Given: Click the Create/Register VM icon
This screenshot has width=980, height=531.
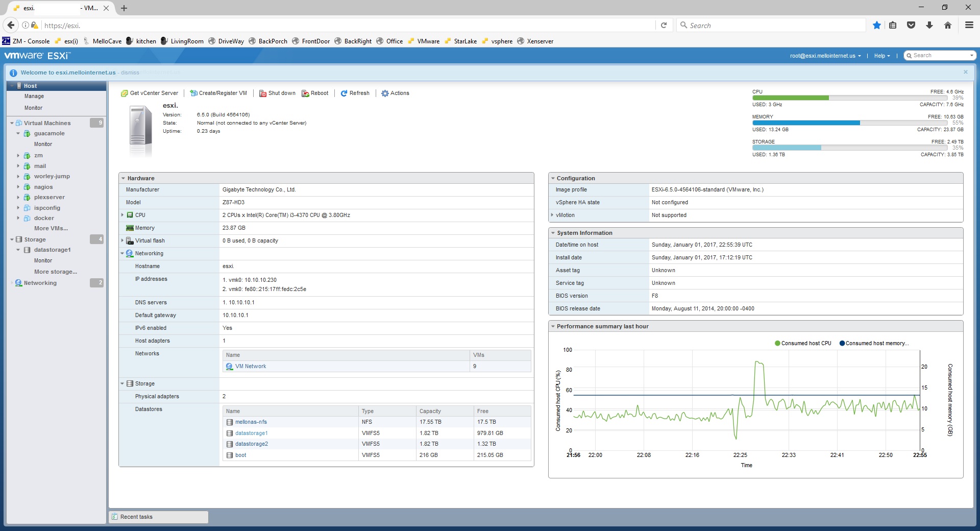Looking at the screenshot, I should point(193,93).
